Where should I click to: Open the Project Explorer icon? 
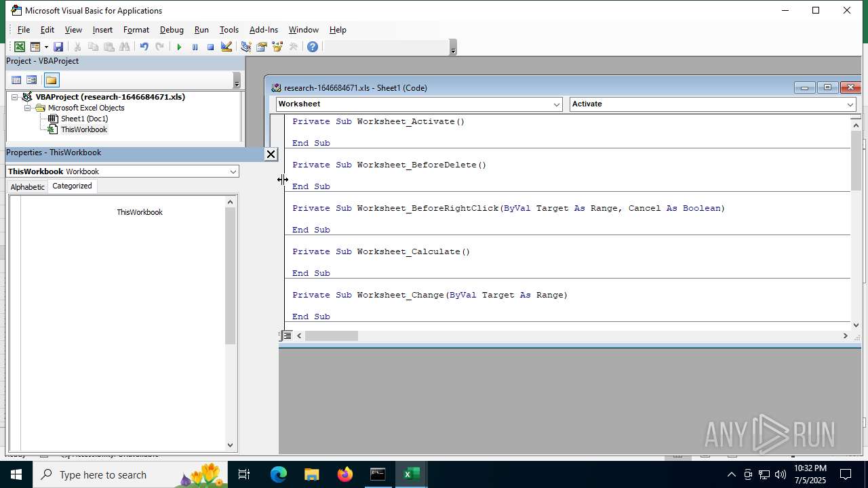[x=245, y=47]
